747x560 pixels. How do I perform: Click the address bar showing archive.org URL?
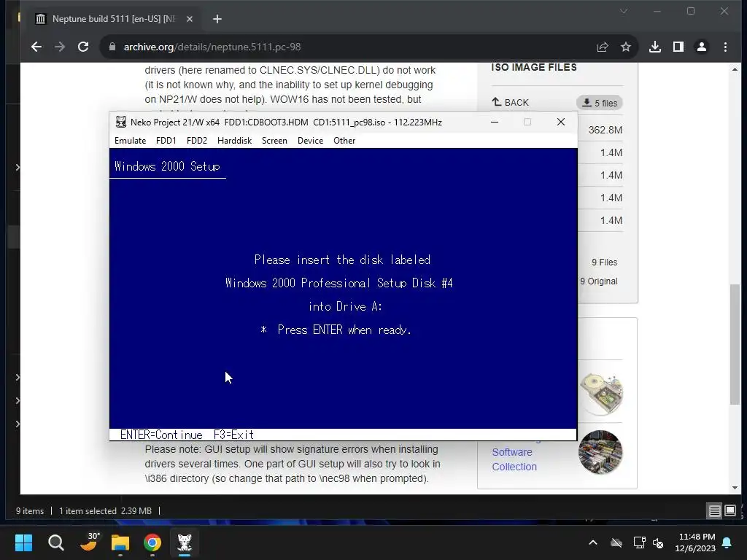[x=352, y=47]
